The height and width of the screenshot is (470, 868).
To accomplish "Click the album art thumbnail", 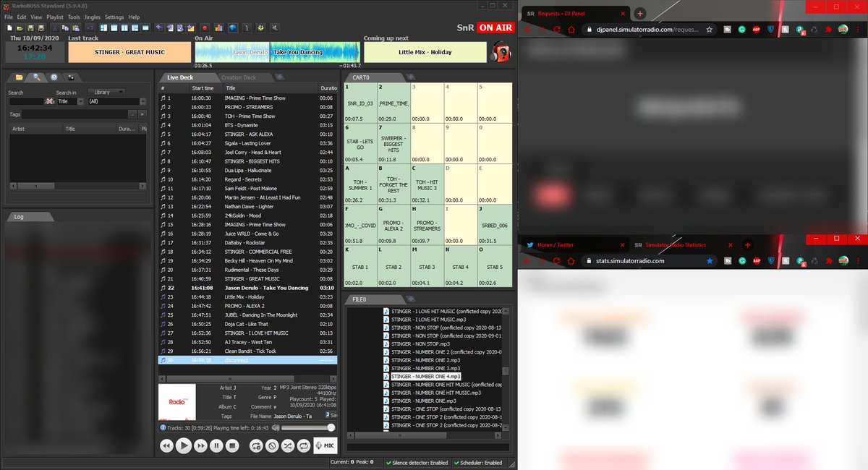I will coord(177,401).
